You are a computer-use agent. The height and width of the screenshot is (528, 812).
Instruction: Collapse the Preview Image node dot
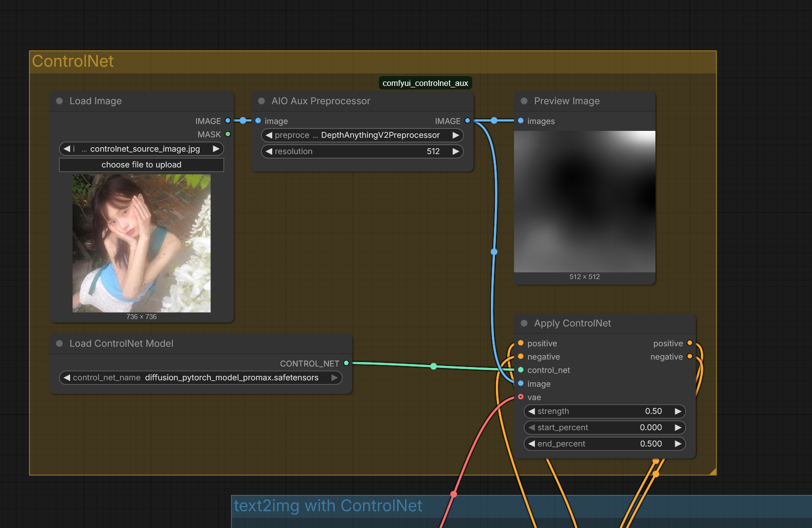pyautogui.click(x=524, y=101)
